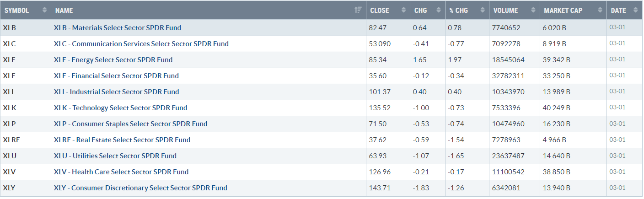Viewport: 644px width, 199px height.
Task: Open XLRE Real Estate Select Sector link
Action: pos(122,140)
